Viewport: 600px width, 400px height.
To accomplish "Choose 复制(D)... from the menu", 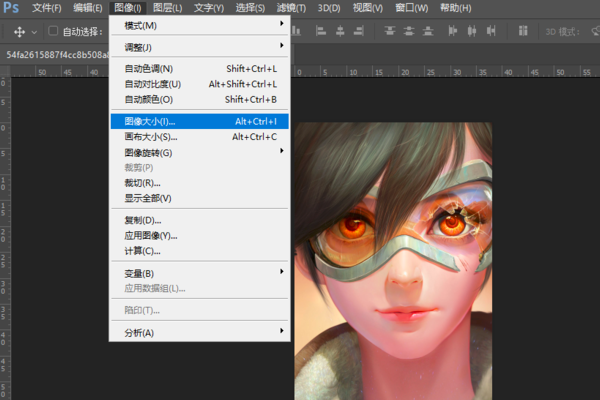I will coord(200,220).
